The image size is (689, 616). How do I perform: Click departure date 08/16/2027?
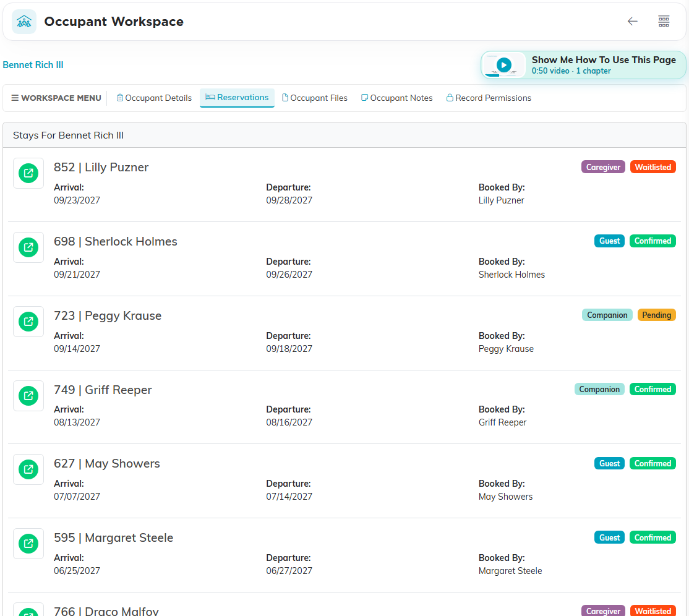[x=289, y=422]
